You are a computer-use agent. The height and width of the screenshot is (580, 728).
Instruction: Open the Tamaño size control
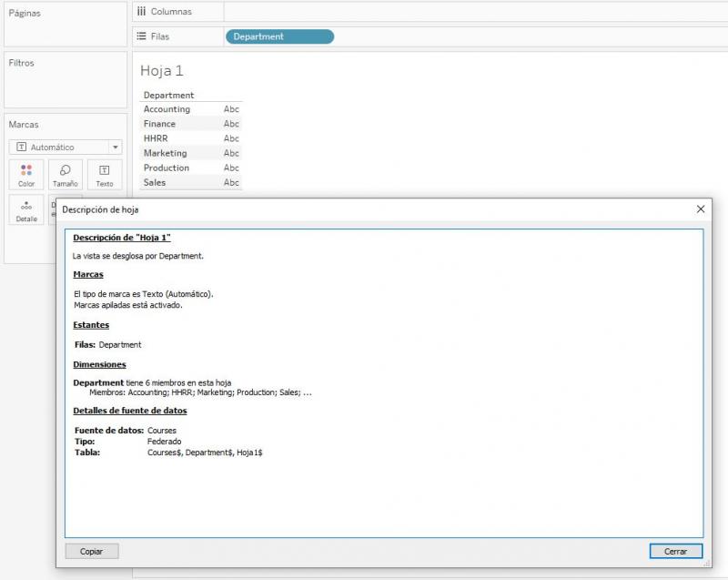tap(65, 175)
